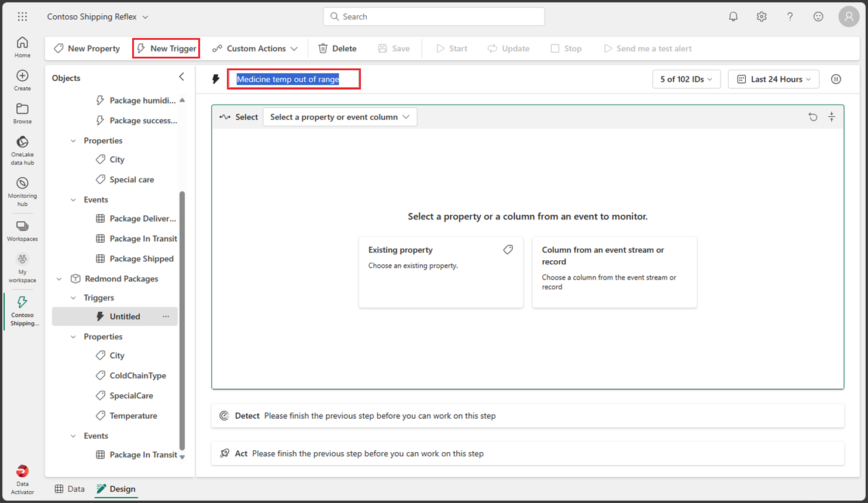Click Update in toolbar
The height and width of the screenshot is (503, 868).
click(x=509, y=49)
